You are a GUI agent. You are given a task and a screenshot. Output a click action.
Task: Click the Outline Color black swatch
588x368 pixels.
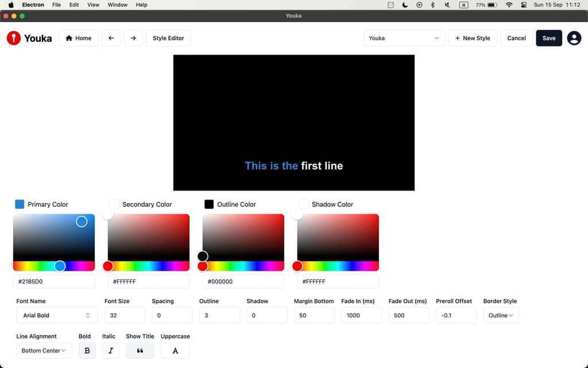point(209,204)
